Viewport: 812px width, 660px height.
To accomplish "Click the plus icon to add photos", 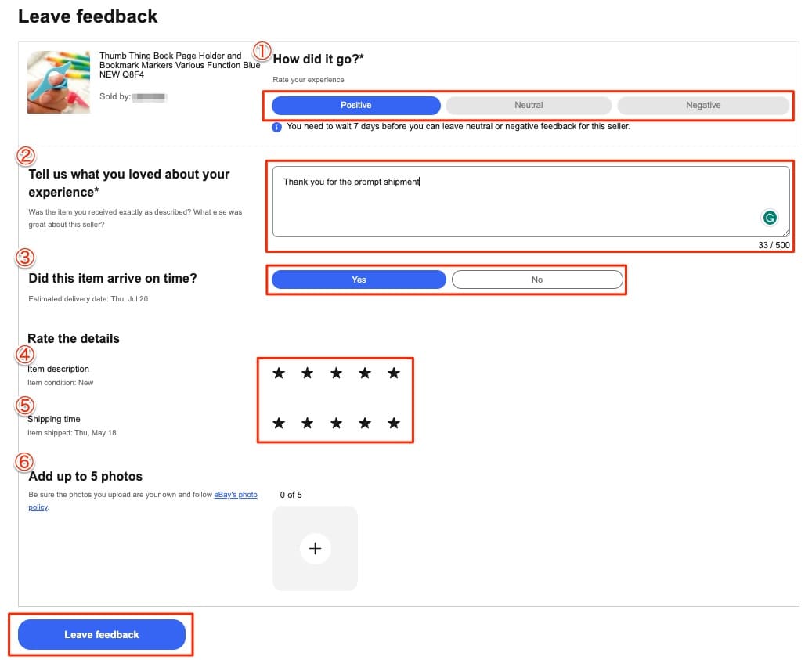I will pyautogui.click(x=315, y=549).
